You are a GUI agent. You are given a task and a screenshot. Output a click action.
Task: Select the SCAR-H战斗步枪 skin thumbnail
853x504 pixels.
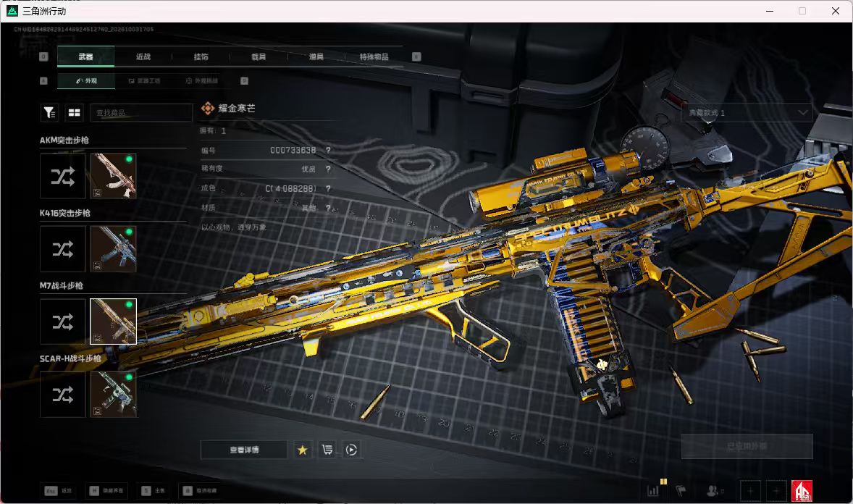tap(113, 395)
